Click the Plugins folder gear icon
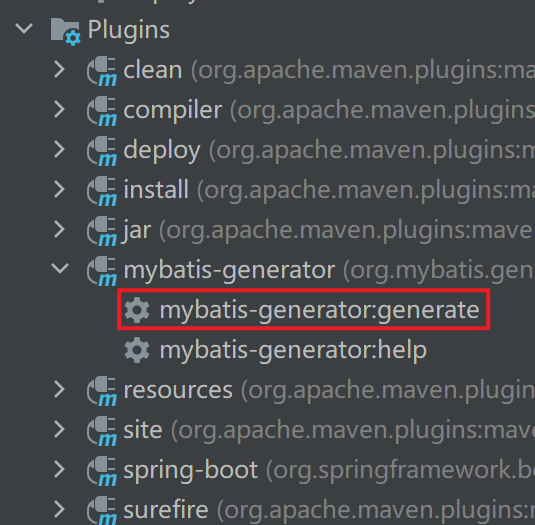This screenshot has width=535, height=525. pos(66,32)
